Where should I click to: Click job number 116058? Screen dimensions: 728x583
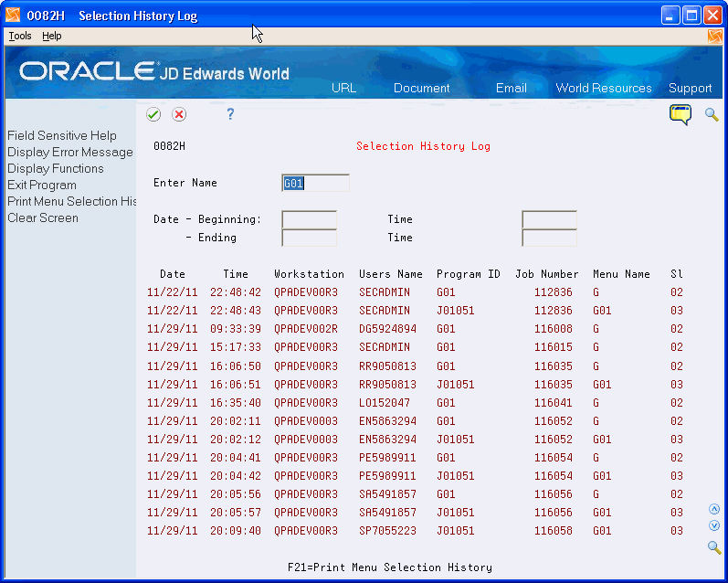[x=553, y=531]
